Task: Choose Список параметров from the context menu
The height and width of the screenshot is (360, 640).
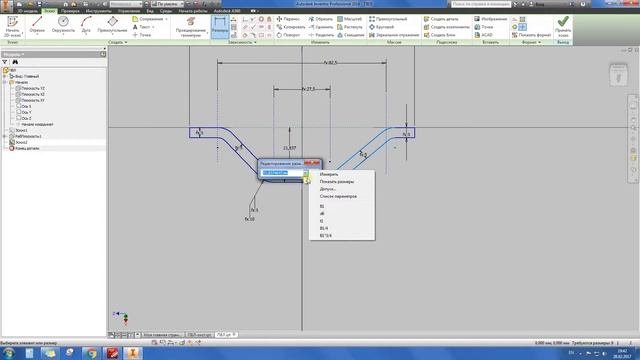Action: [338, 196]
